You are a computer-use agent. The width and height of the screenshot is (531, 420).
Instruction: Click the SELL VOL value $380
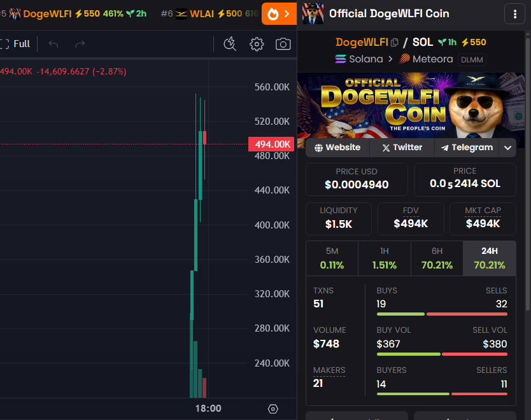[x=495, y=344]
